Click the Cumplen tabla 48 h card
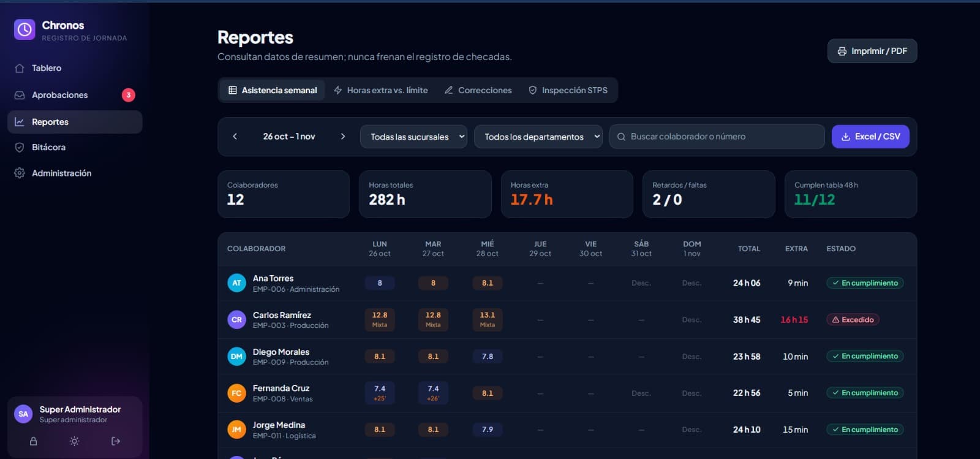The height and width of the screenshot is (459, 980). (851, 194)
